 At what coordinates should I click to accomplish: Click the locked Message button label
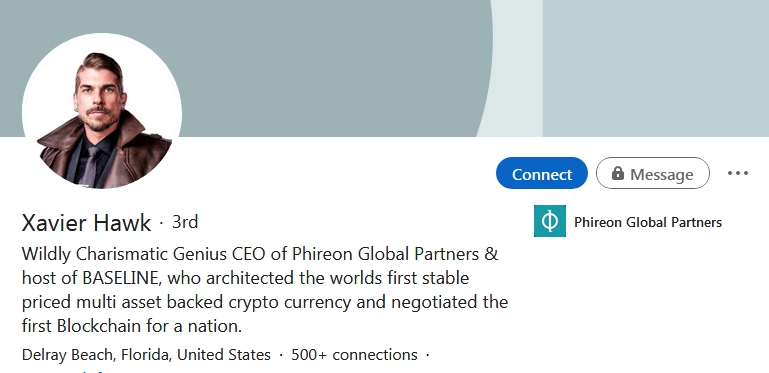(x=661, y=174)
